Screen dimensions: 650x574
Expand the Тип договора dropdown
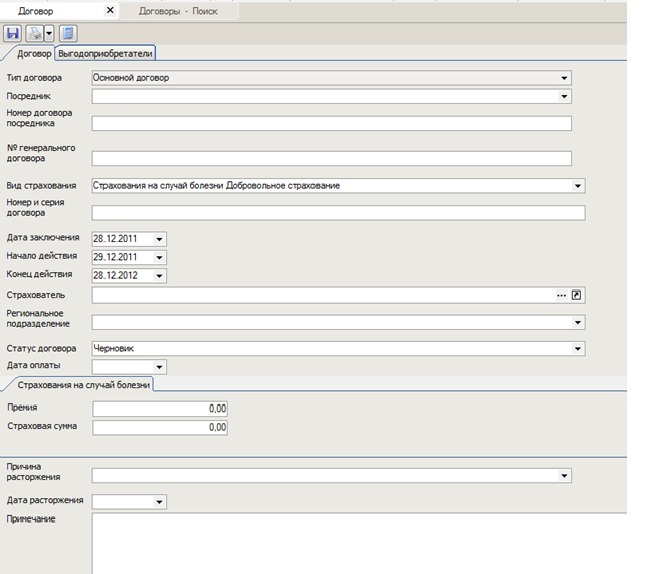565,77
